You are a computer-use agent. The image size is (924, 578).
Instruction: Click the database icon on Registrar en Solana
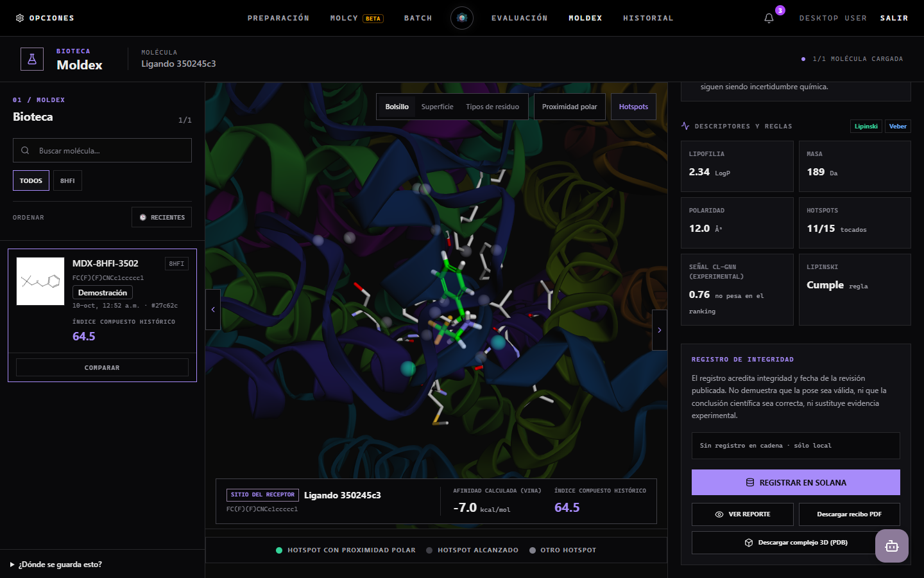[x=750, y=482]
